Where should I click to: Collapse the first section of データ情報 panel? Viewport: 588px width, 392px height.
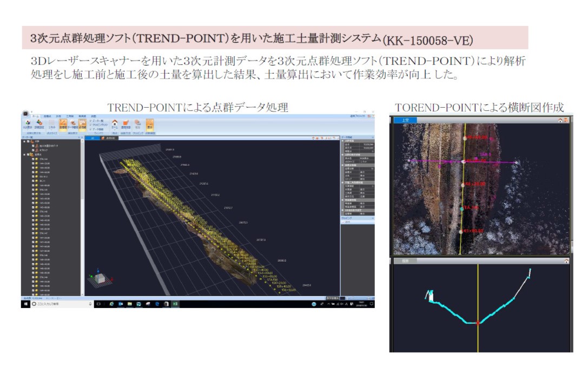pyautogui.click(x=343, y=141)
